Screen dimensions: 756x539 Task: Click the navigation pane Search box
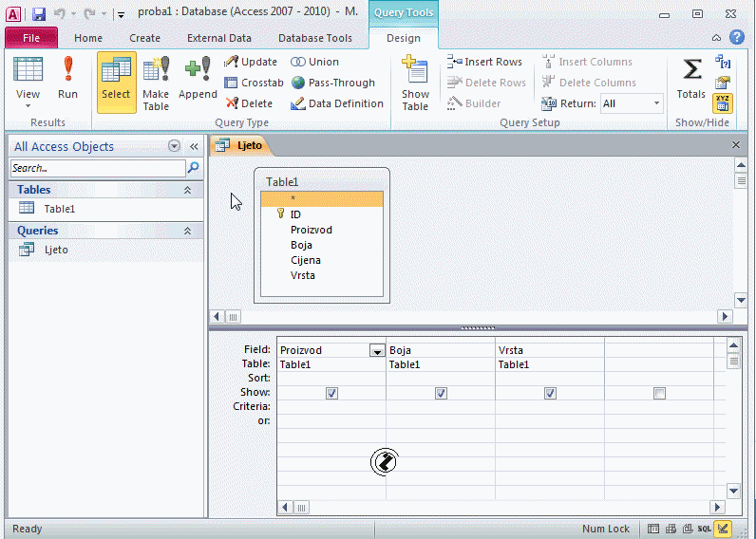98,168
